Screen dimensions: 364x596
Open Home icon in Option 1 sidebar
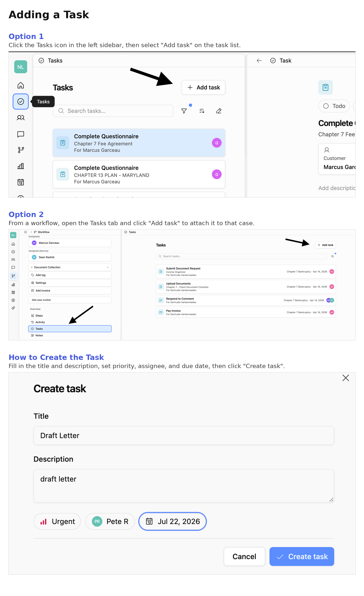(x=21, y=85)
